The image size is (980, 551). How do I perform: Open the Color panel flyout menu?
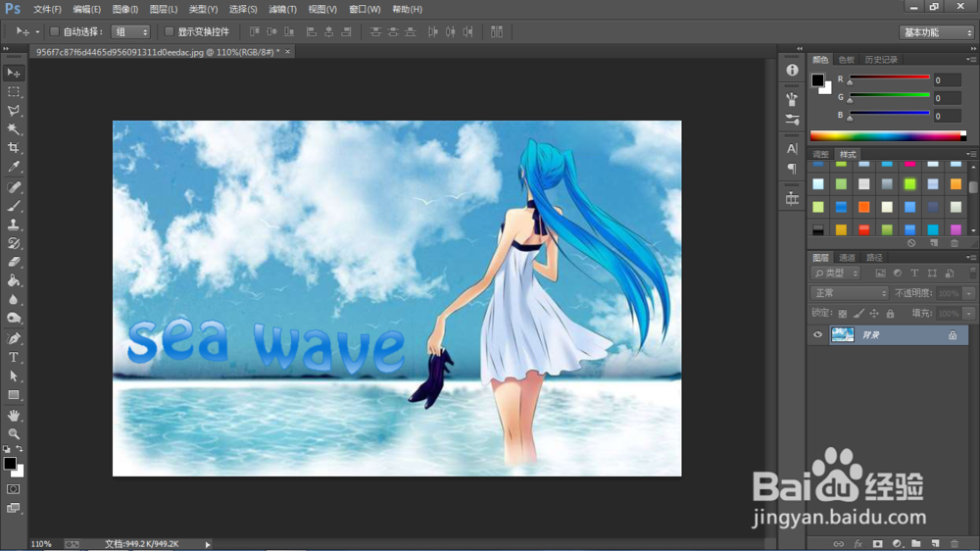971,60
